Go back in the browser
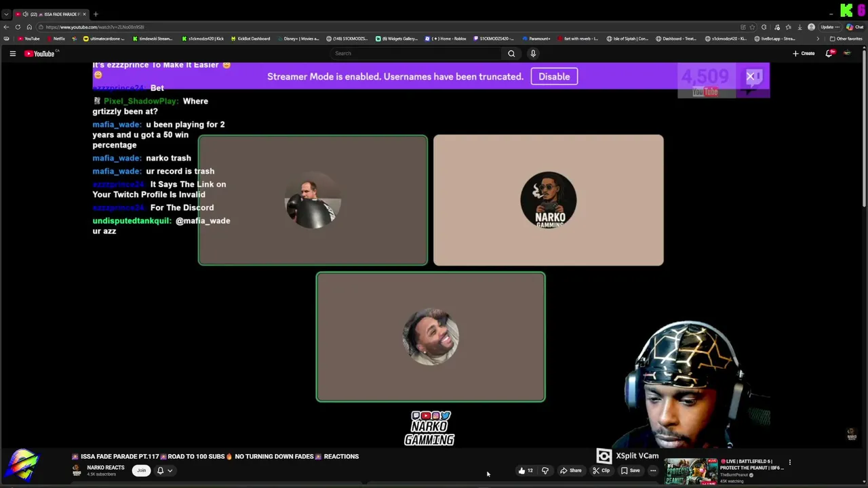This screenshot has width=868, height=488. [x=6, y=27]
